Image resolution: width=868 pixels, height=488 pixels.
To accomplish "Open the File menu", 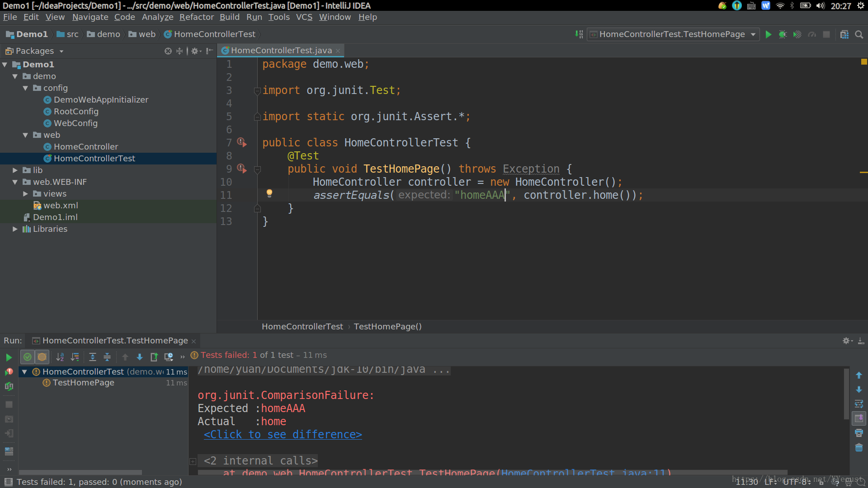I will 10,17.
